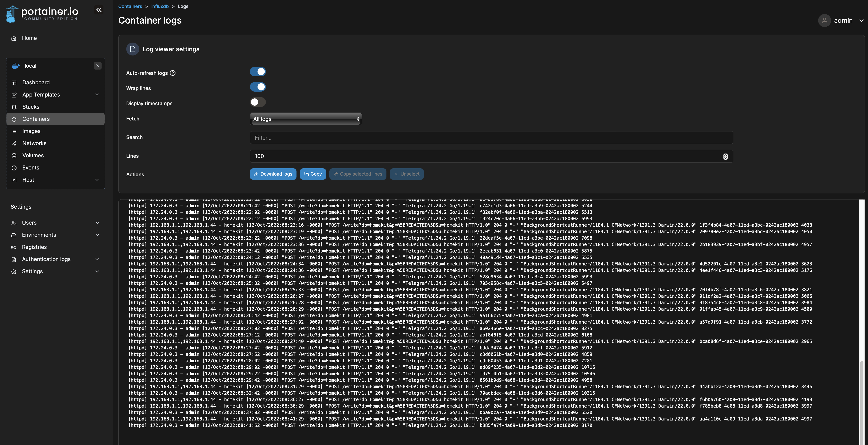The image size is (868, 445).
Task: Go to Volumes in the sidebar
Action: 33,155
